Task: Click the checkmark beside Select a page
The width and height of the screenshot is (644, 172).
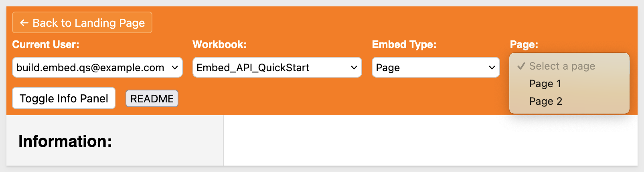Action: [521, 66]
